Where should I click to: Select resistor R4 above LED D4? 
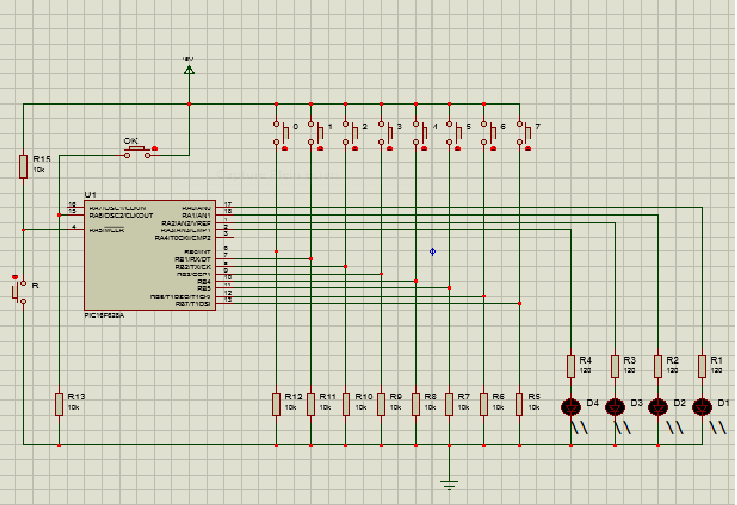pos(571,366)
